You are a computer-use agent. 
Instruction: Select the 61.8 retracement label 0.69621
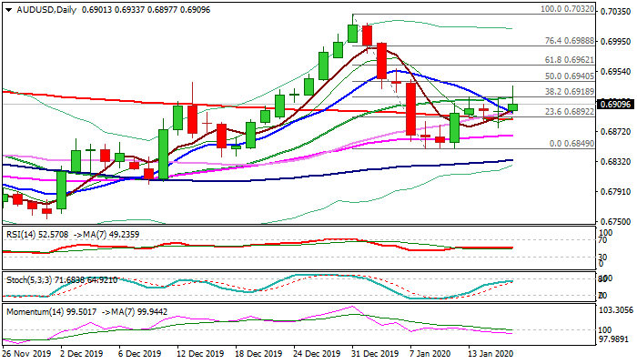click(570, 60)
